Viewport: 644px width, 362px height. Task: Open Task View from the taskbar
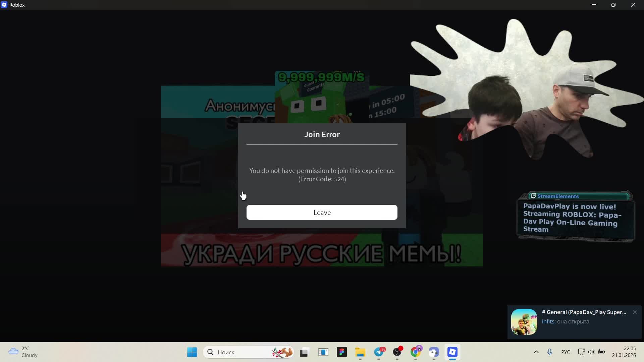click(304, 352)
